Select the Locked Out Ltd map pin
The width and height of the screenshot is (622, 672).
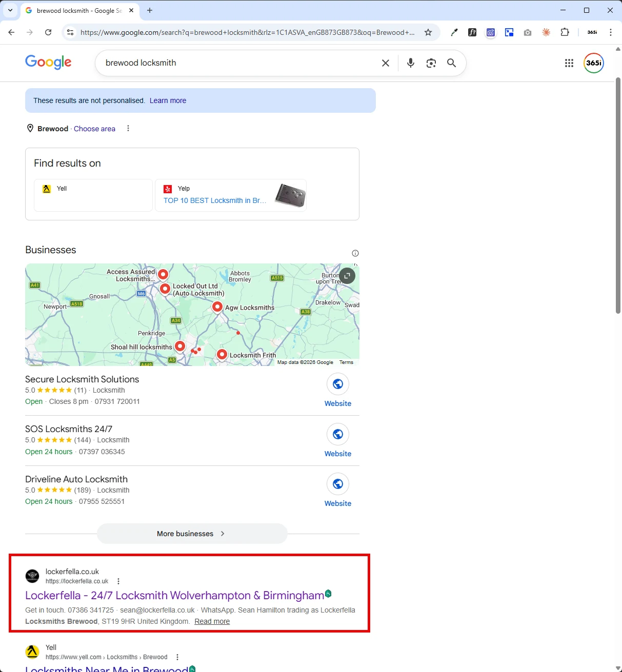point(165,289)
